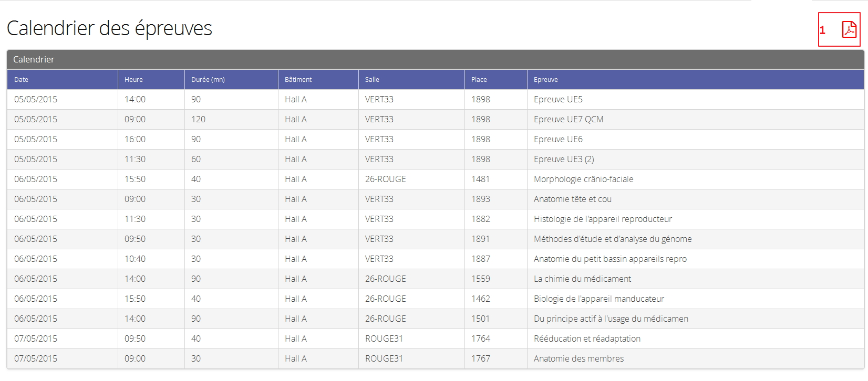868x381 pixels.
Task: Select the Epreuve UE7 QCM entry
Action: pos(568,120)
